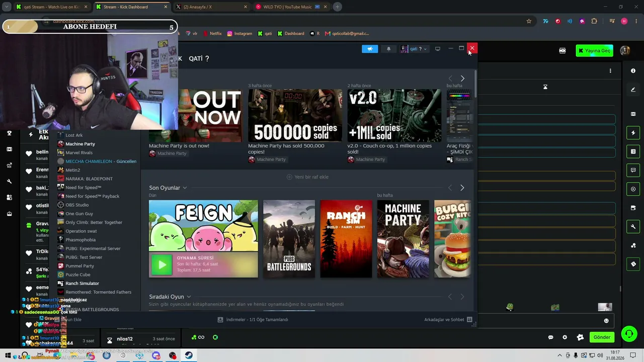Open the Kick profile avatar
This screenshot has height=362, width=644.
625,50
